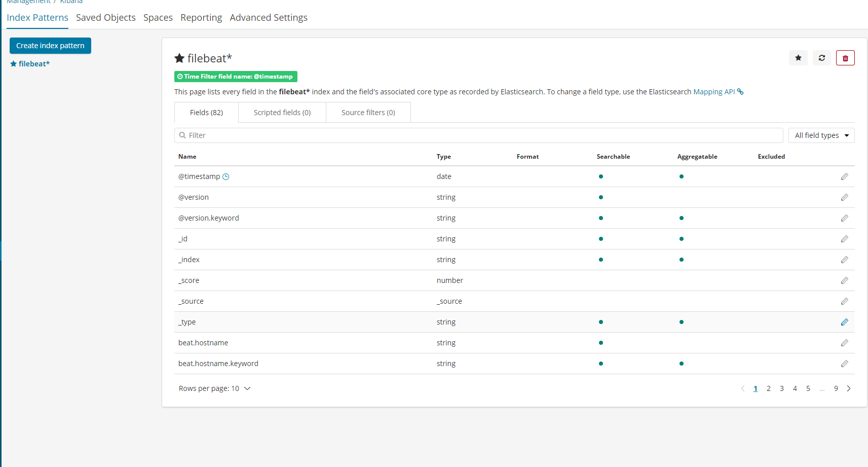Jump to last page 9

[x=836, y=388]
